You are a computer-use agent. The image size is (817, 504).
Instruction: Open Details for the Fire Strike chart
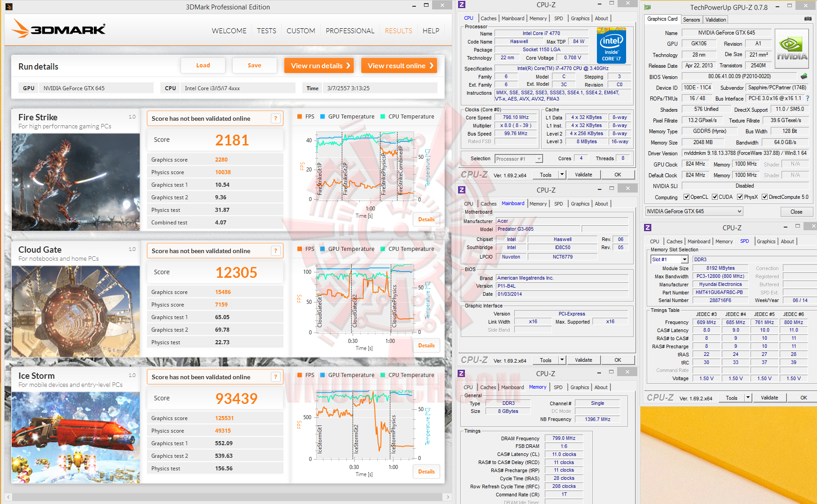(x=426, y=219)
